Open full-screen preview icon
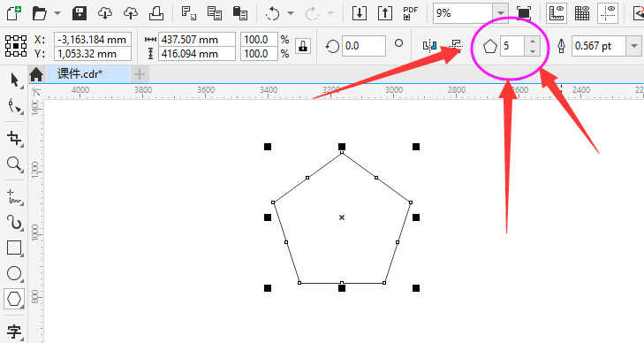This screenshot has width=644, height=343. click(x=524, y=13)
